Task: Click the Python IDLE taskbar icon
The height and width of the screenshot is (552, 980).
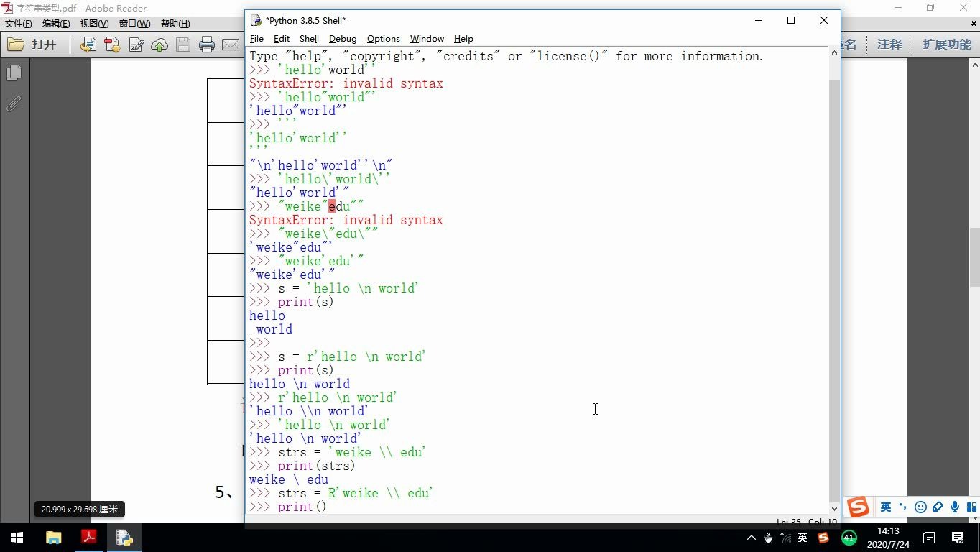Action: point(124,537)
